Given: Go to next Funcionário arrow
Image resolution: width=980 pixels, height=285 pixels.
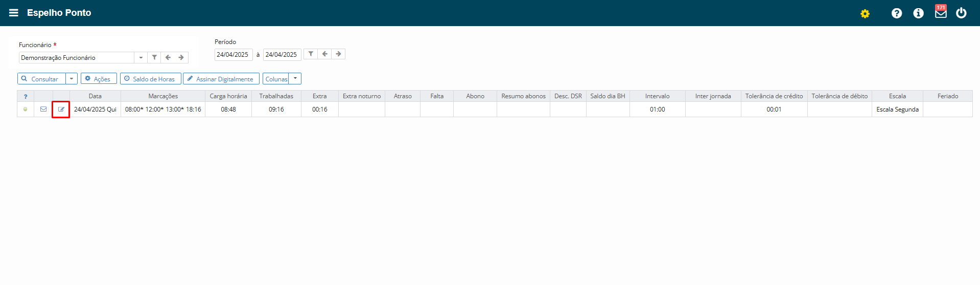Looking at the screenshot, I should [x=181, y=57].
